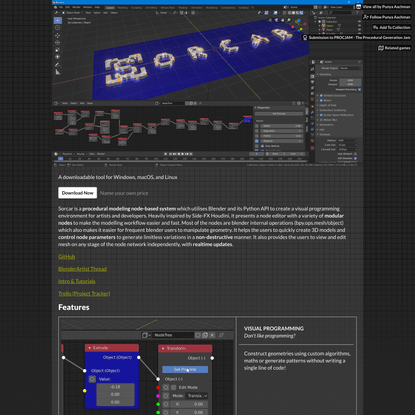Screen dimensions: 415x415
Task: Open the GitHub link
Action: 66,257
